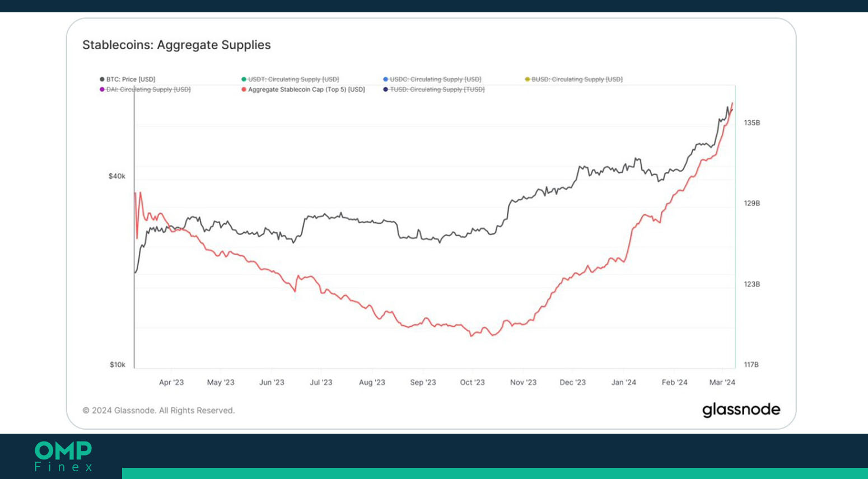Click the OMP Finex logo

click(63, 457)
